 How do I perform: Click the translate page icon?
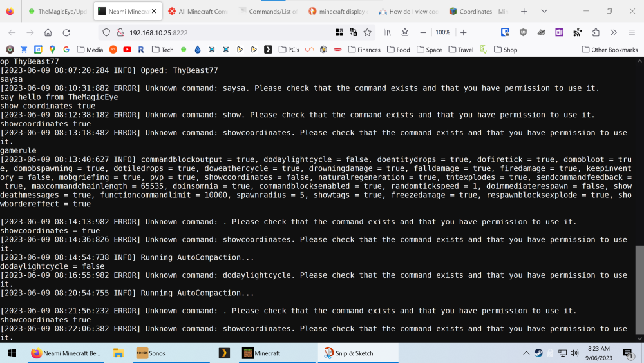pos(353,32)
